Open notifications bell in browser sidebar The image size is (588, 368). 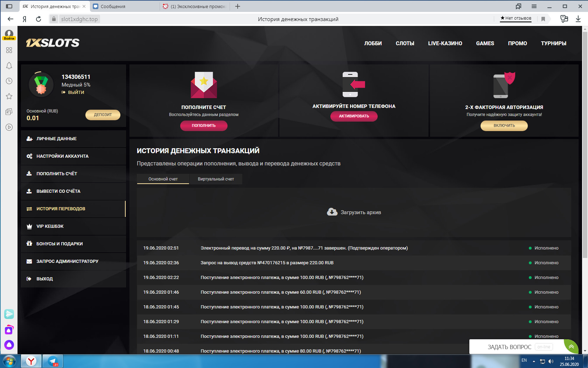point(9,66)
